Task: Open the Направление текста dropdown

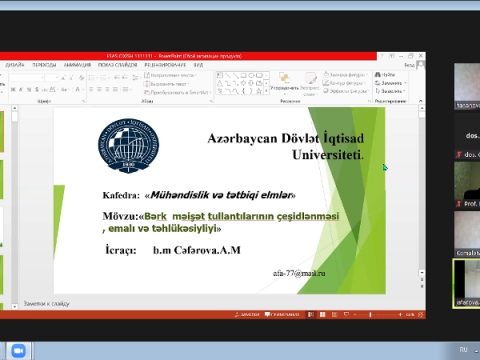Action: (x=170, y=75)
